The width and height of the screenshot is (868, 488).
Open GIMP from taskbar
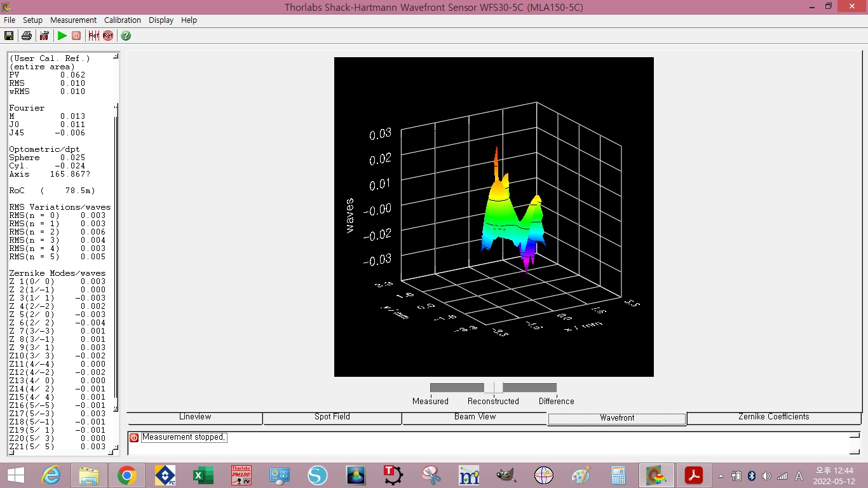click(506, 475)
